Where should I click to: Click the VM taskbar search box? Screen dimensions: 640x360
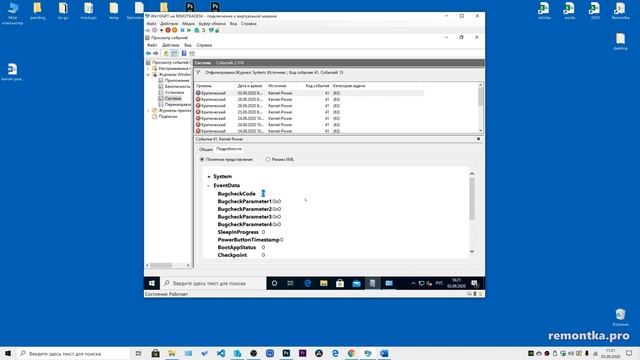213,283
